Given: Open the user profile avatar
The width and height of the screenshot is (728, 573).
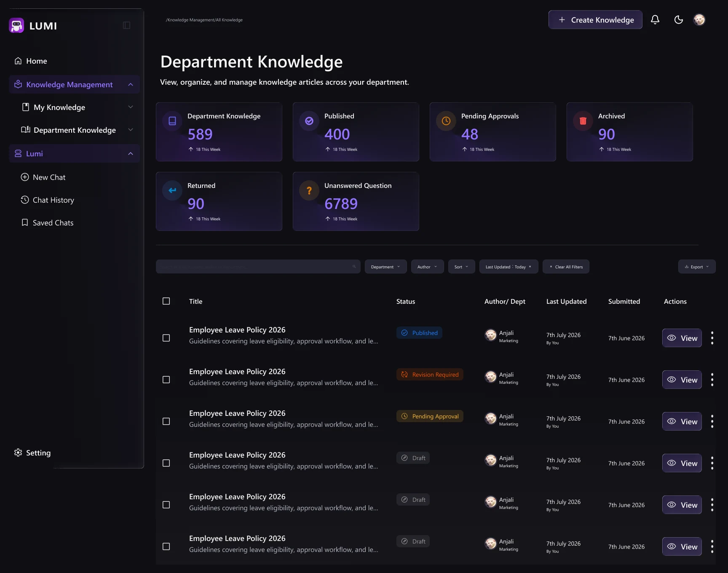Looking at the screenshot, I should [699, 20].
